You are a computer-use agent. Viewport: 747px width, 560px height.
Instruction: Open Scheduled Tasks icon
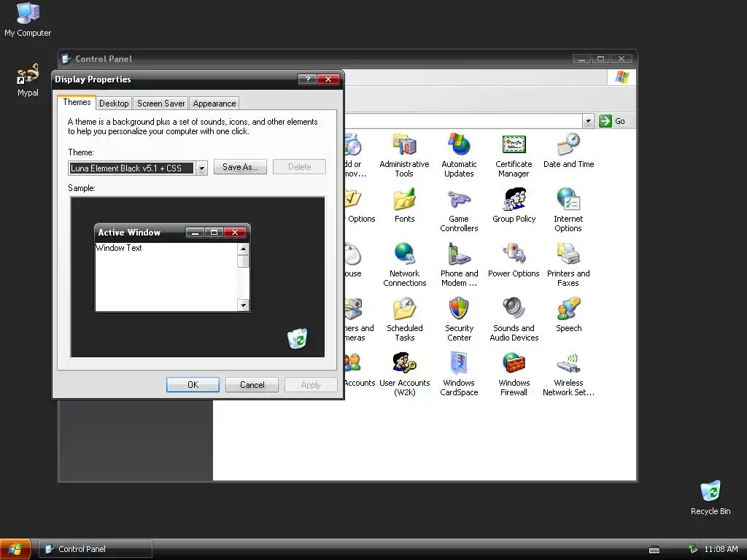404,319
